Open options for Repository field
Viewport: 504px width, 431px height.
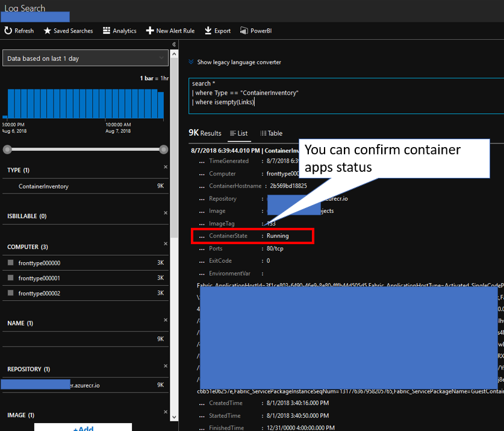[202, 200]
